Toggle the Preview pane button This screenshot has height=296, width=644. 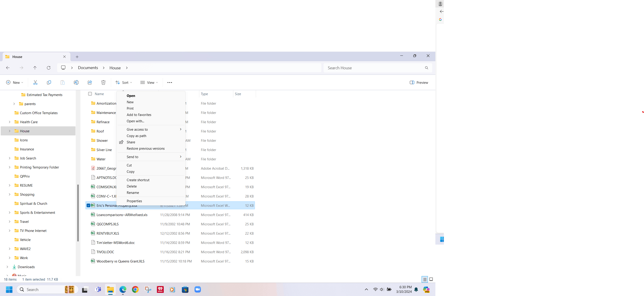coord(419,82)
